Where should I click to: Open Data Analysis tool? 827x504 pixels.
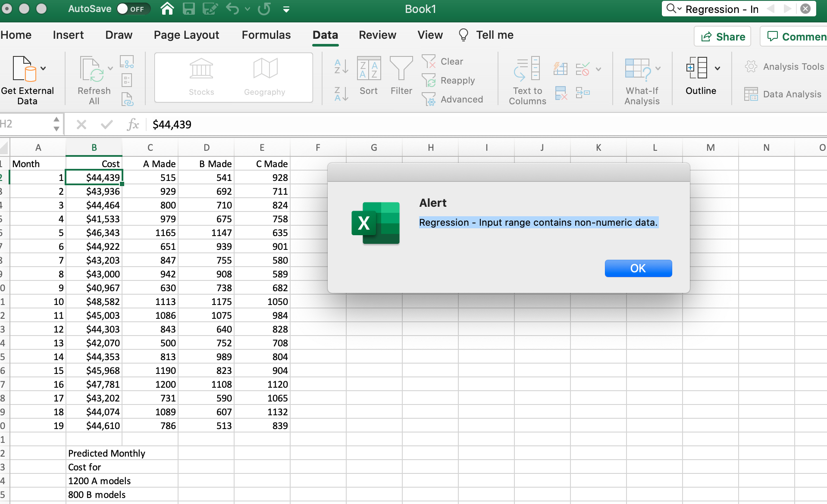pos(783,94)
